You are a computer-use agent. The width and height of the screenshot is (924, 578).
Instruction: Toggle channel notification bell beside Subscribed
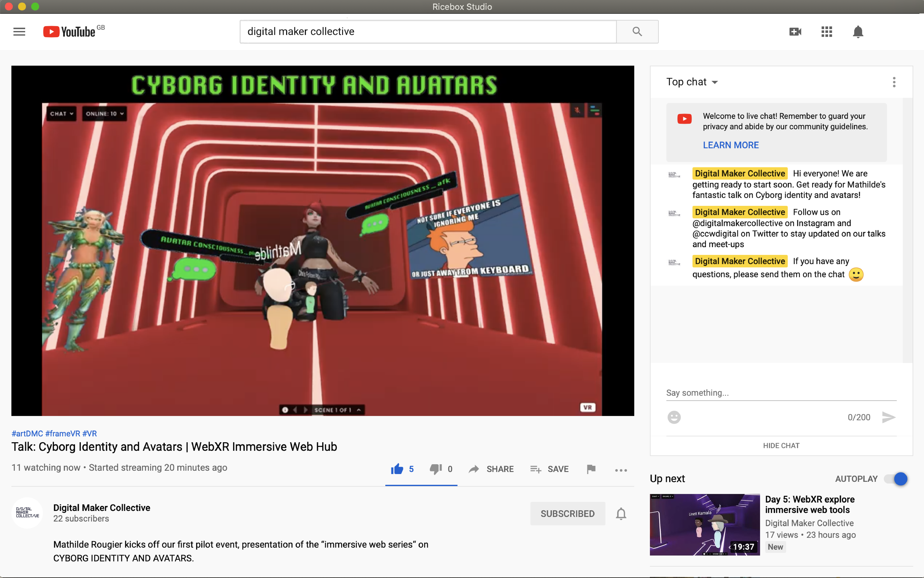point(621,514)
